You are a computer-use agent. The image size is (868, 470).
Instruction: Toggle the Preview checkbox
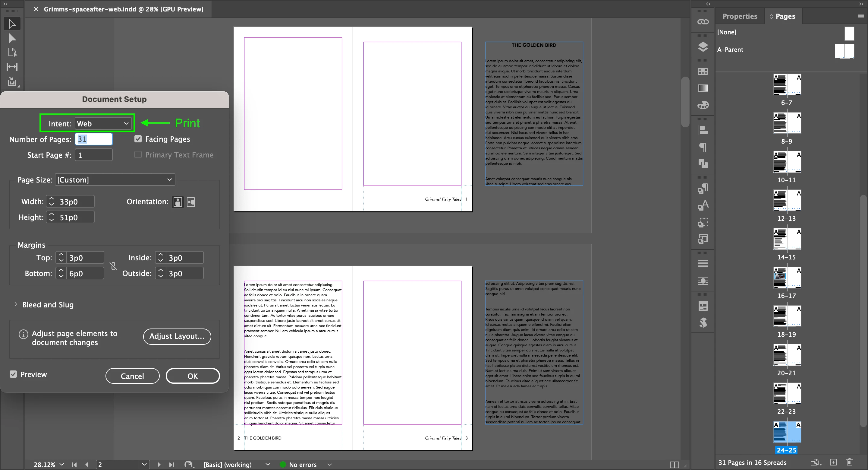[x=13, y=374]
